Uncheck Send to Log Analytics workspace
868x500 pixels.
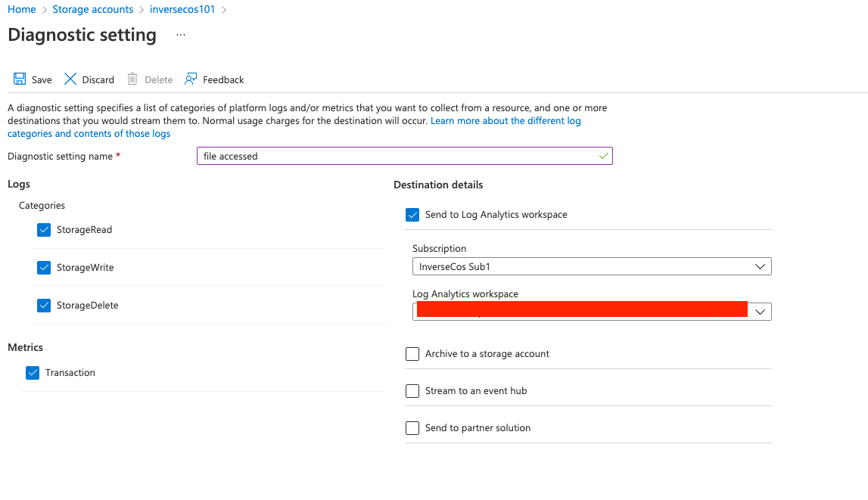(412, 215)
